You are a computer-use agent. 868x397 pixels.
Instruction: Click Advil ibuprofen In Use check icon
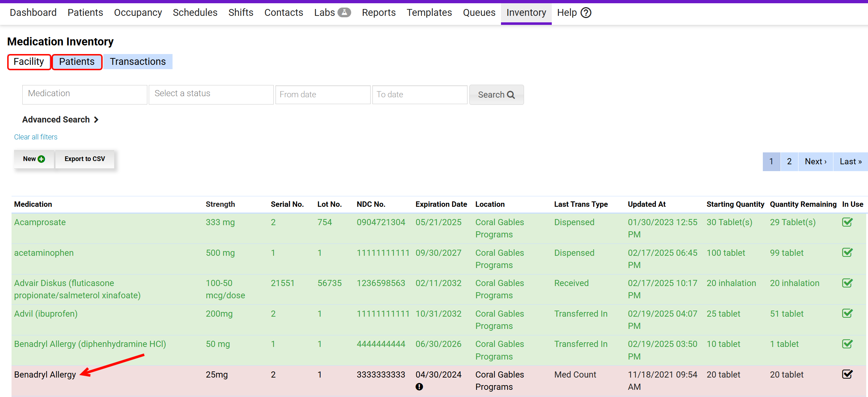pyautogui.click(x=847, y=313)
